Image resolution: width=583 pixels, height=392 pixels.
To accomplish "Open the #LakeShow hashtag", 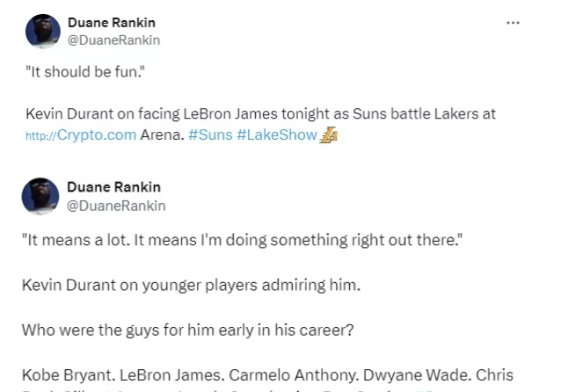I will (276, 135).
